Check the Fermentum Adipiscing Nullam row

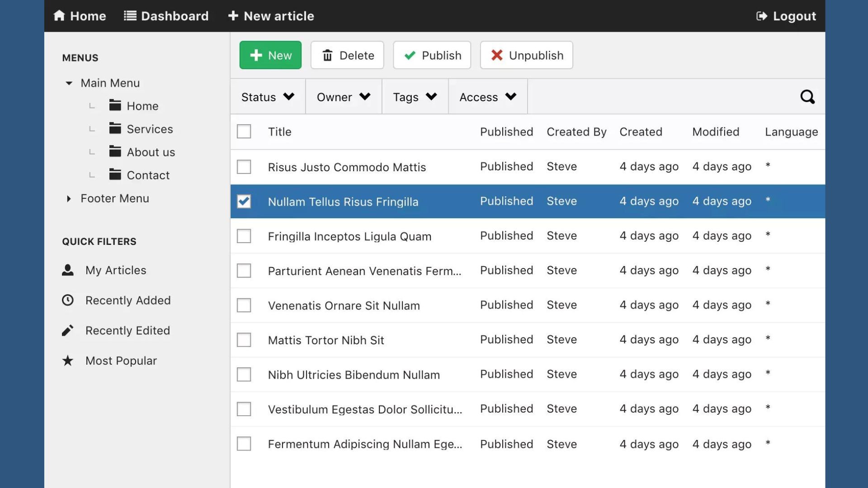[x=244, y=444]
